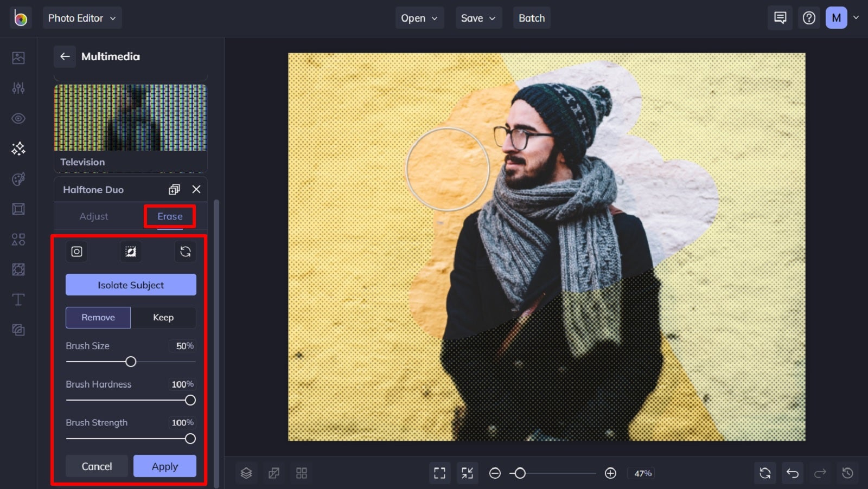Select the Adjust sliders icon in sidebar
The width and height of the screenshot is (868, 489).
pos(18,88)
